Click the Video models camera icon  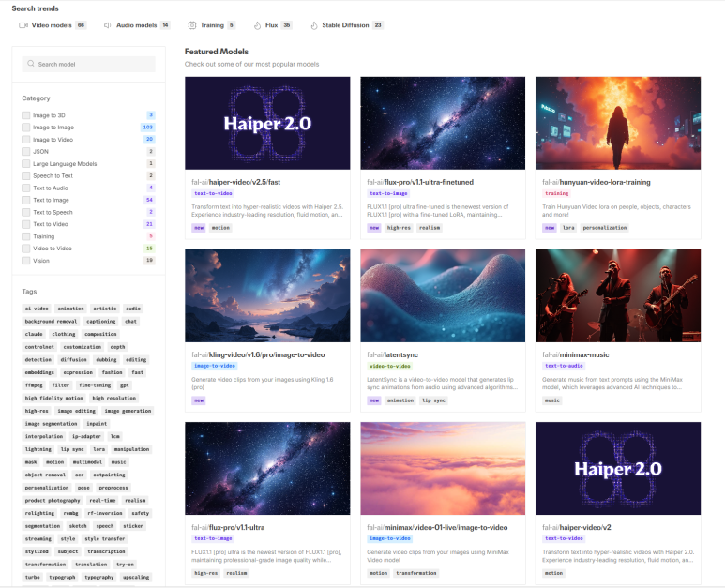click(x=23, y=25)
